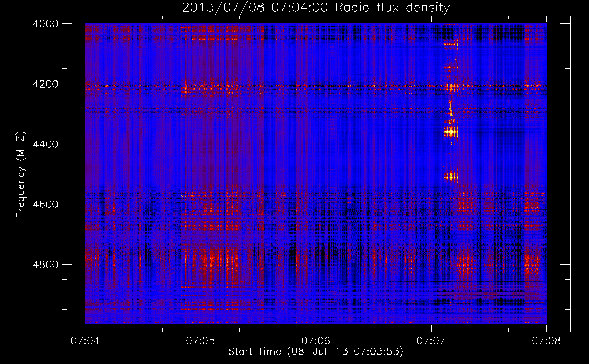Click the 07:05 time axis label

coord(201,341)
